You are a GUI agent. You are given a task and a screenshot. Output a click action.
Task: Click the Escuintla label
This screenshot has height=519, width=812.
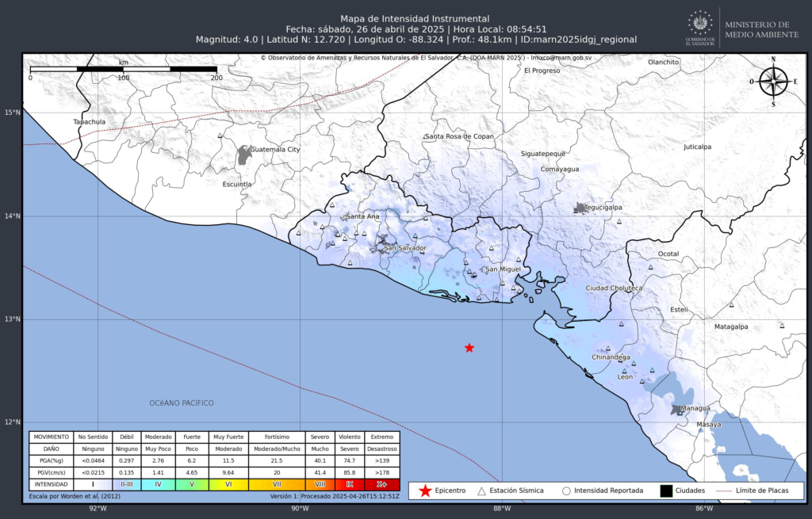237,184
